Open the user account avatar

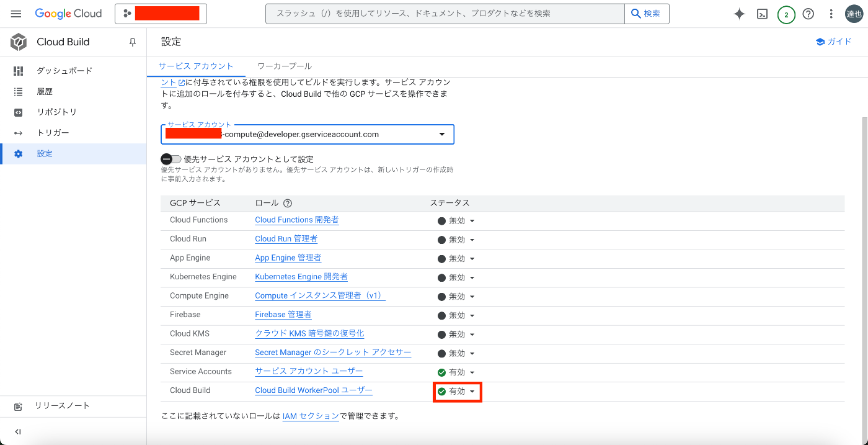pos(854,14)
